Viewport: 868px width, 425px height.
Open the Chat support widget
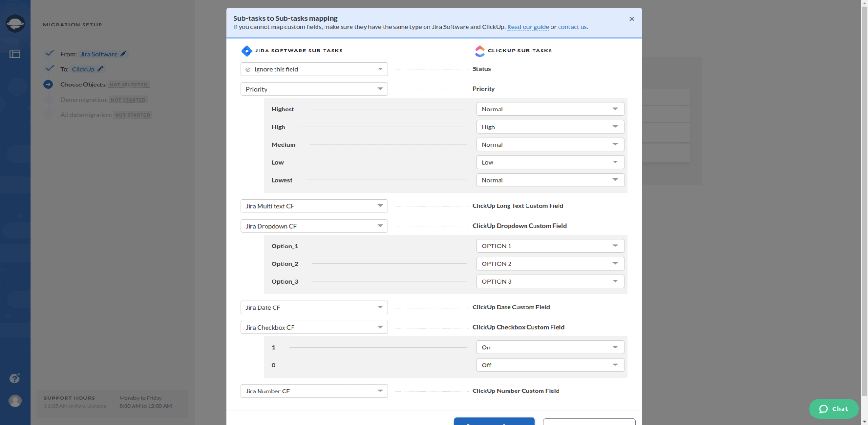(833, 409)
